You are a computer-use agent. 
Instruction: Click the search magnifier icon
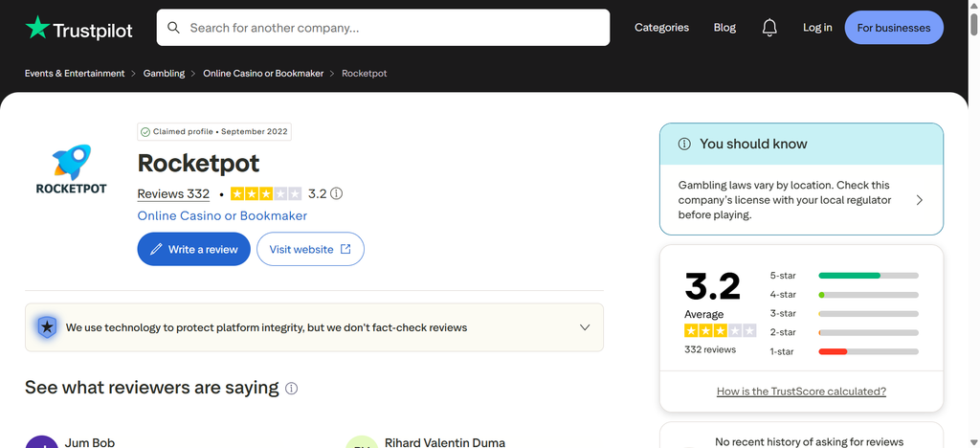[174, 28]
